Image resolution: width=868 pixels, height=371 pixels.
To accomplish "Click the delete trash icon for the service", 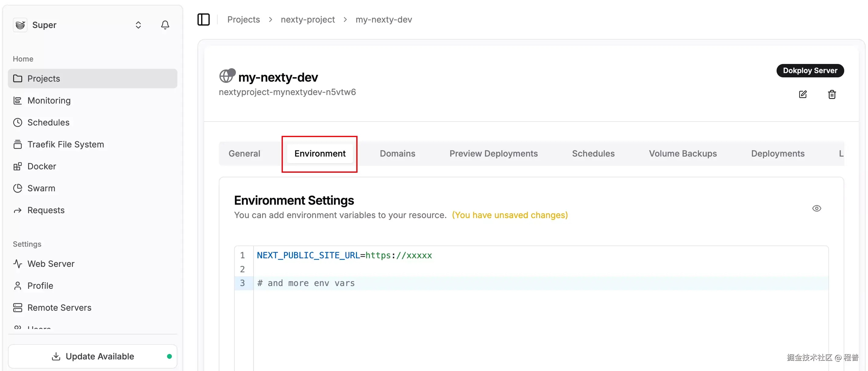I will coord(832,95).
